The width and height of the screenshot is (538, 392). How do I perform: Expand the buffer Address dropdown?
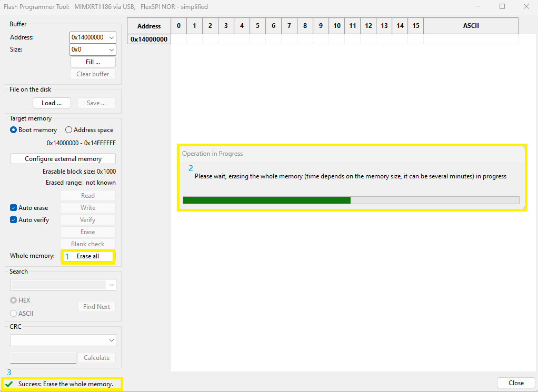tap(111, 37)
